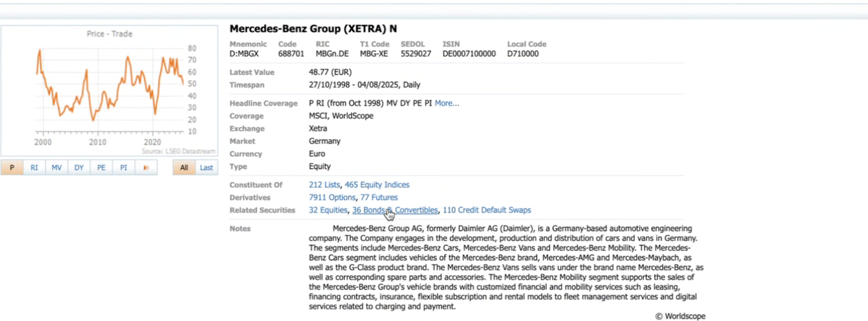Image resolution: width=868 pixels, height=321 pixels.
Task: Click the Constituent Of label
Action: (256, 185)
